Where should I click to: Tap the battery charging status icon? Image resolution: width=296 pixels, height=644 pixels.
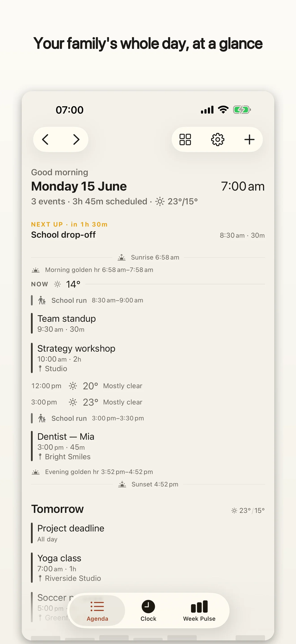click(242, 110)
